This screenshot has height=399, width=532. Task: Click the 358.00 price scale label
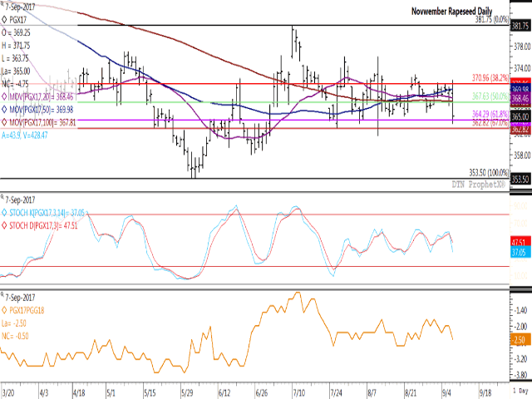pyautogui.click(x=523, y=155)
